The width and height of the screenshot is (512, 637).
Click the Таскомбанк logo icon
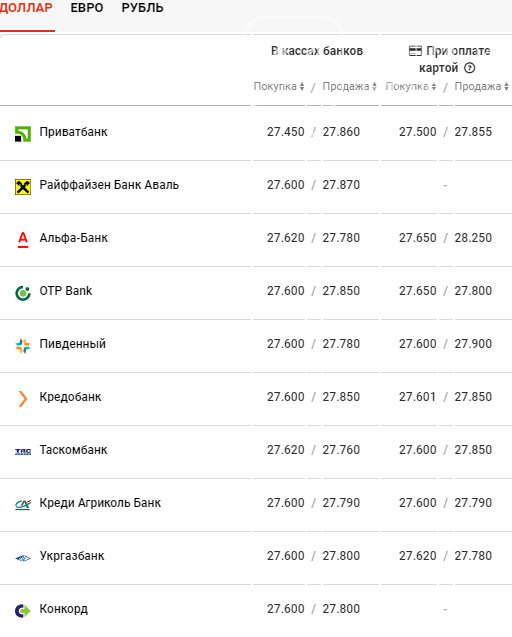coord(23,451)
